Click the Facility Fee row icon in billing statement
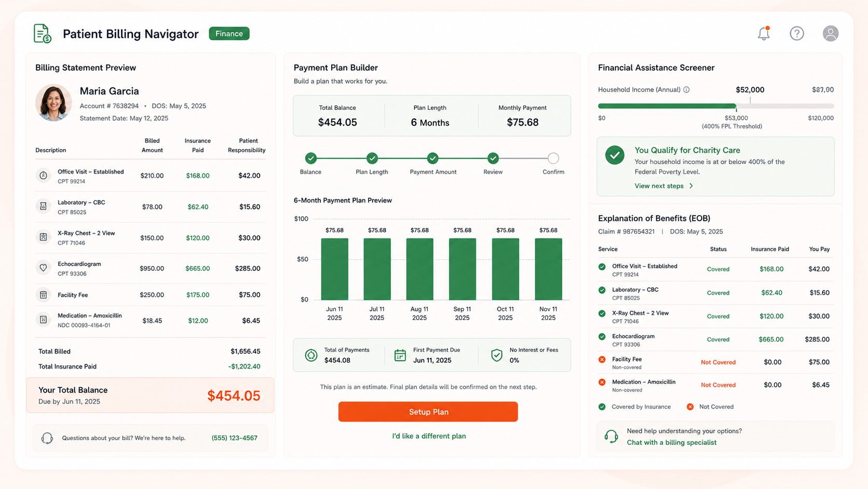This screenshot has height=489, width=868. tap(44, 295)
